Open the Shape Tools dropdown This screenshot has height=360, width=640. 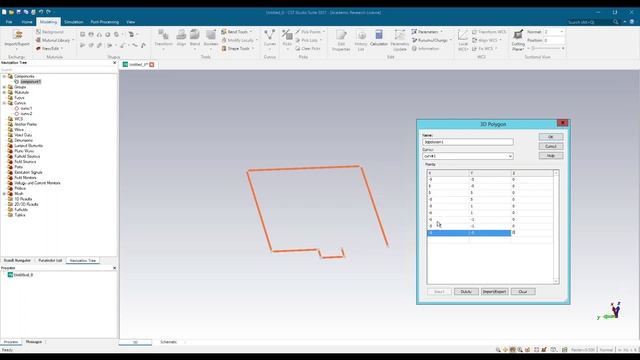(238, 49)
